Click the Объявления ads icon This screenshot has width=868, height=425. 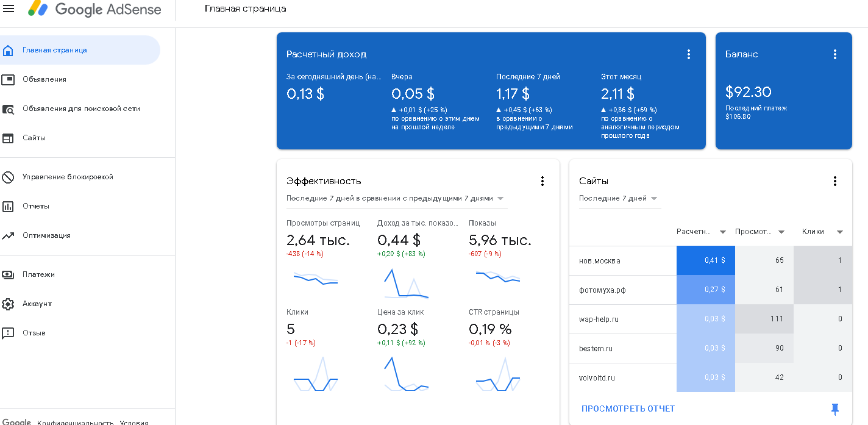(x=8, y=79)
